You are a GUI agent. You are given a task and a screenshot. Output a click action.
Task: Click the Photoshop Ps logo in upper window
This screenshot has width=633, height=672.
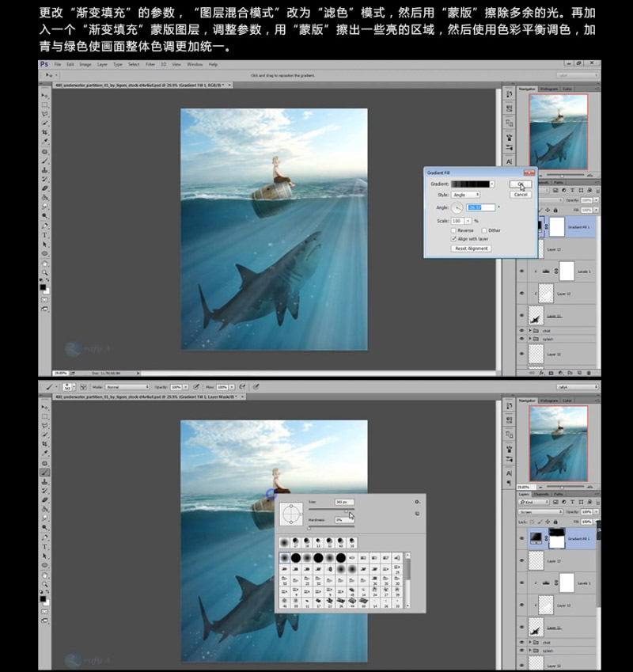click(44, 64)
